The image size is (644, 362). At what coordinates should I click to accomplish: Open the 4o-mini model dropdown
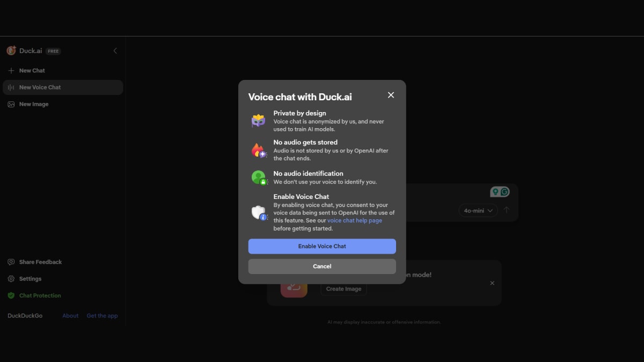[x=478, y=210]
